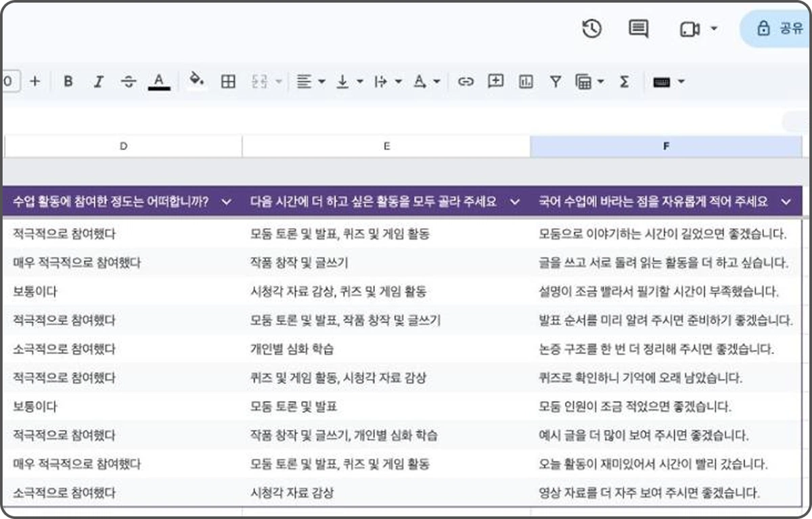This screenshot has height=519, width=812.
Task: Select cell '글을 쓰고 서로 돌려 읽는 활동을'
Action: (x=667, y=263)
